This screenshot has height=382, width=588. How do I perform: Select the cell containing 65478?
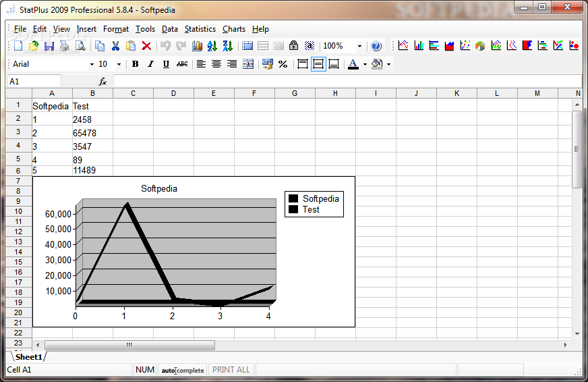click(x=92, y=133)
